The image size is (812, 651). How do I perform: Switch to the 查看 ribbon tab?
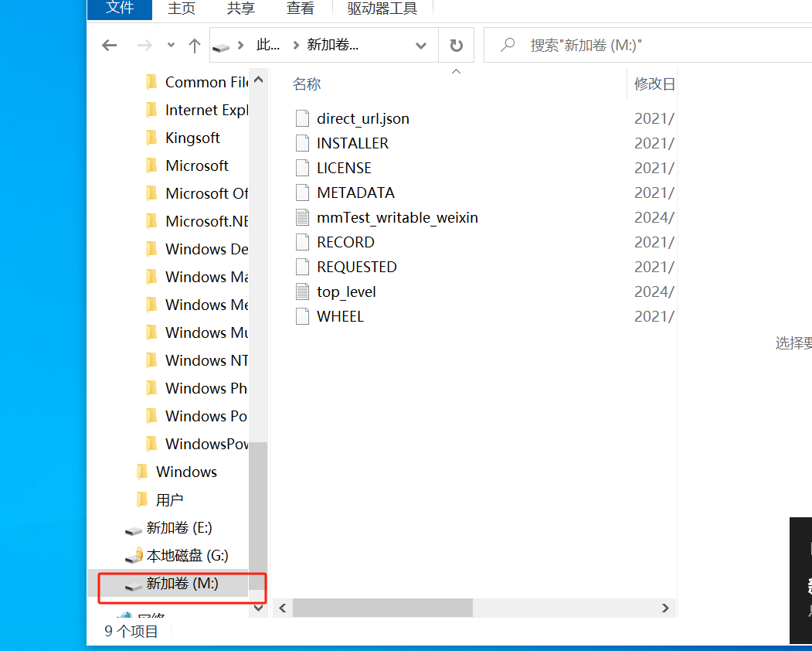[301, 9]
